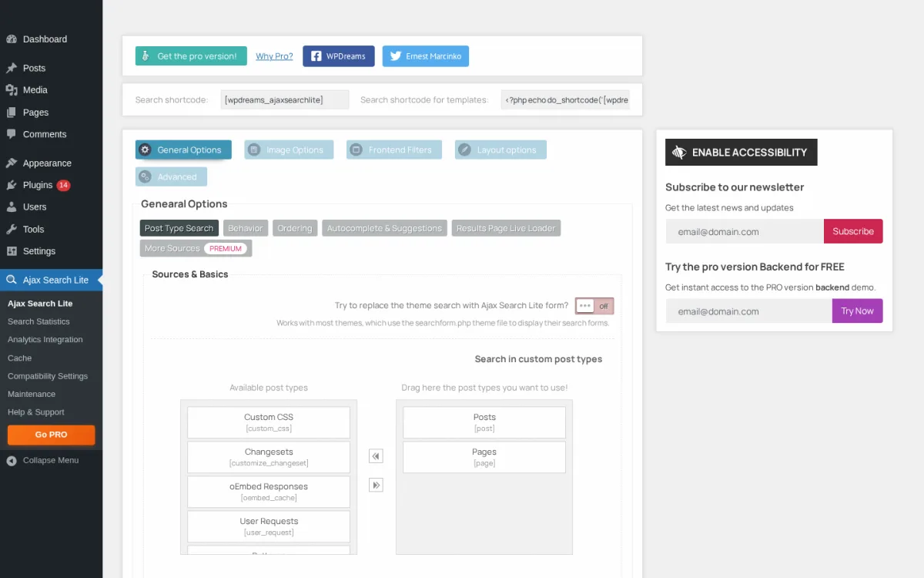Click the Users person icon
Screen dimensions: 924x578
[x=12, y=207]
